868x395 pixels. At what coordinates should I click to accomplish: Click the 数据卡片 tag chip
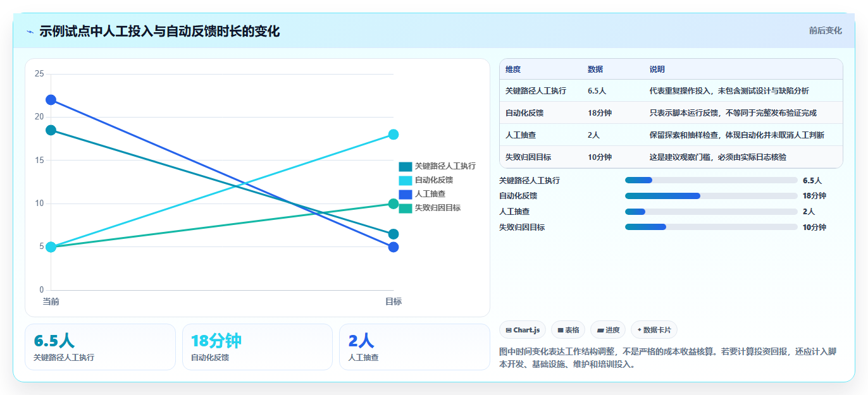click(654, 330)
